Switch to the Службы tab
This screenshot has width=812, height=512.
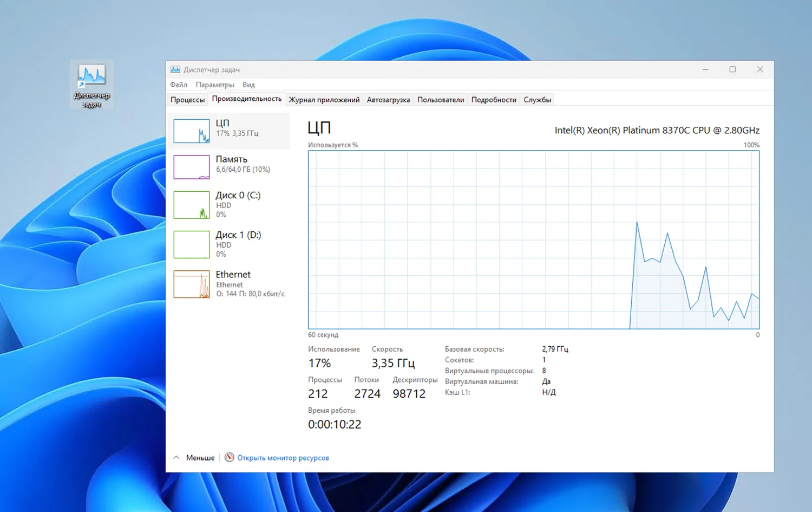[538, 100]
